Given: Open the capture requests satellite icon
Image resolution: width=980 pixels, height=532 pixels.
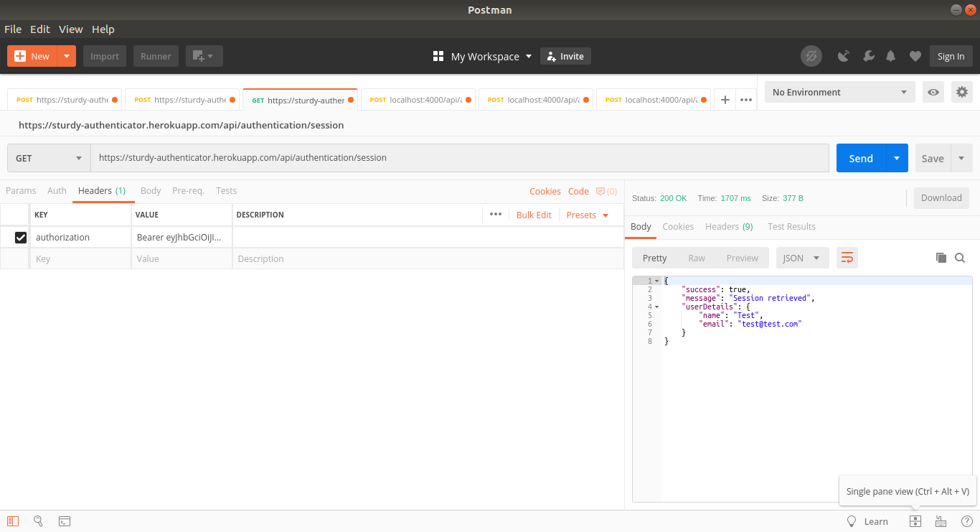Looking at the screenshot, I should point(844,56).
